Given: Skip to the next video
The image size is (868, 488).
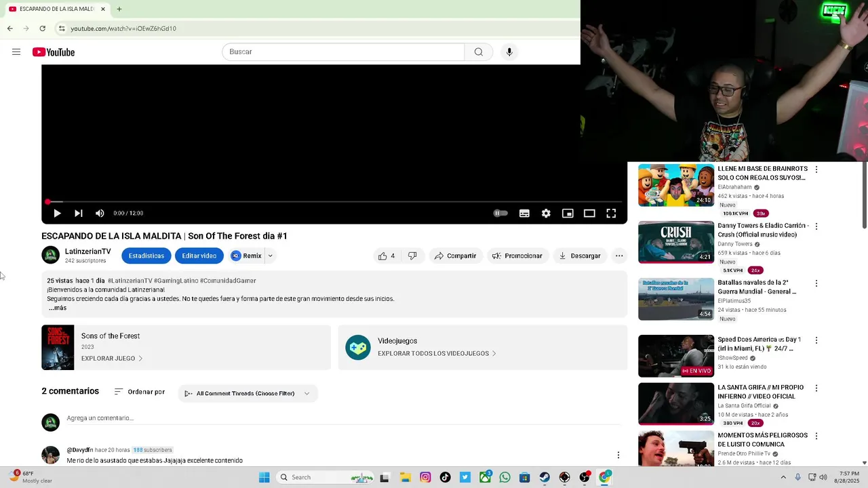Looking at the screenshot, I should pos(79,213).
